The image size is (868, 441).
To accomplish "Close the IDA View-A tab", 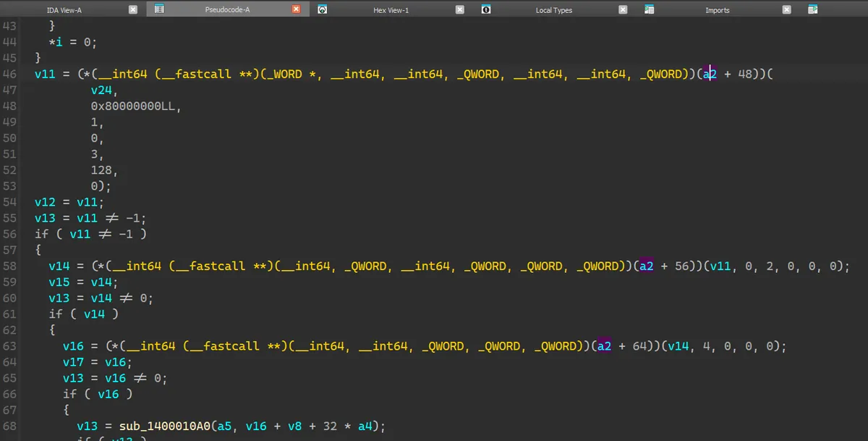I will pyautogui.click(x=132, y=9).
